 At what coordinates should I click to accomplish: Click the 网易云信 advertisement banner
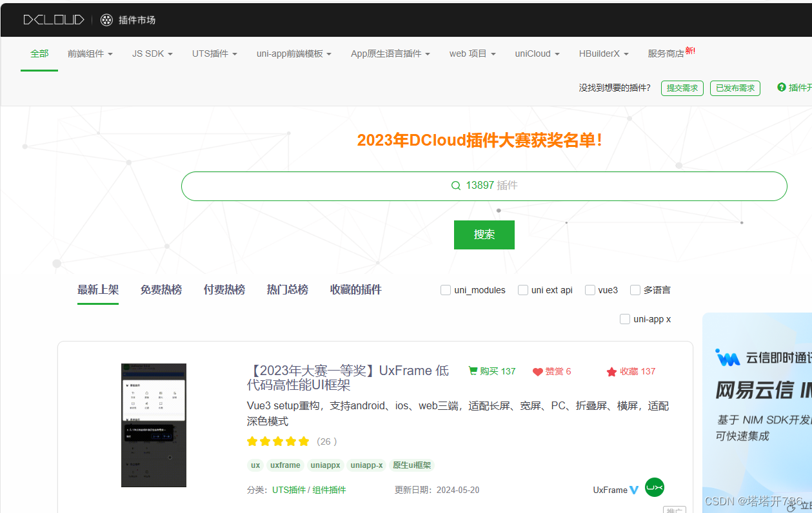[x=757, y=412]
